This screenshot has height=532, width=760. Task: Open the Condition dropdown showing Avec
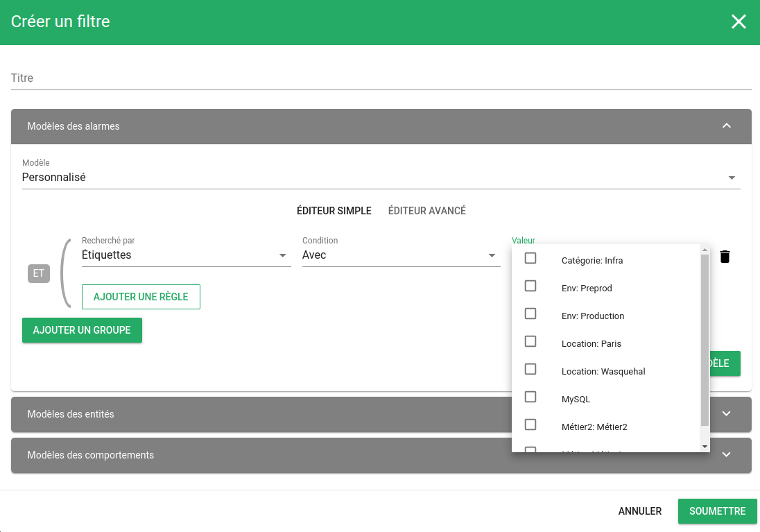point(400,255)
